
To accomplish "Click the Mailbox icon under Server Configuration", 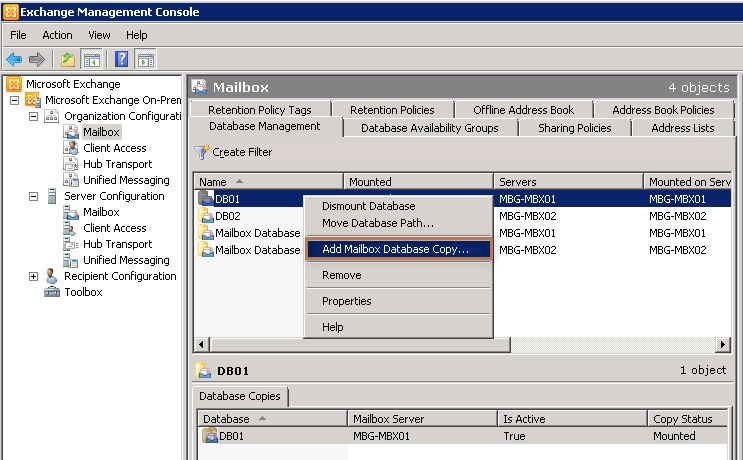I will (x=71, y=212).
